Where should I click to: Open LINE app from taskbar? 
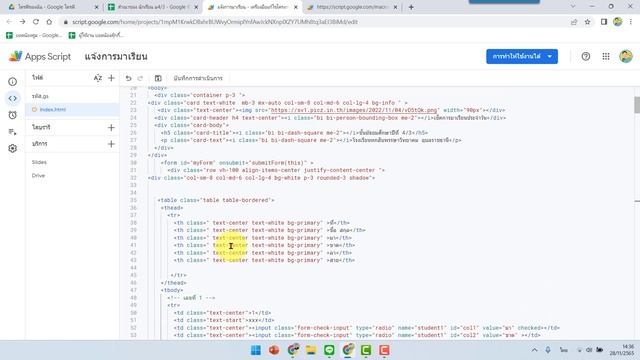pyautogui.click(x=329, y=350)
